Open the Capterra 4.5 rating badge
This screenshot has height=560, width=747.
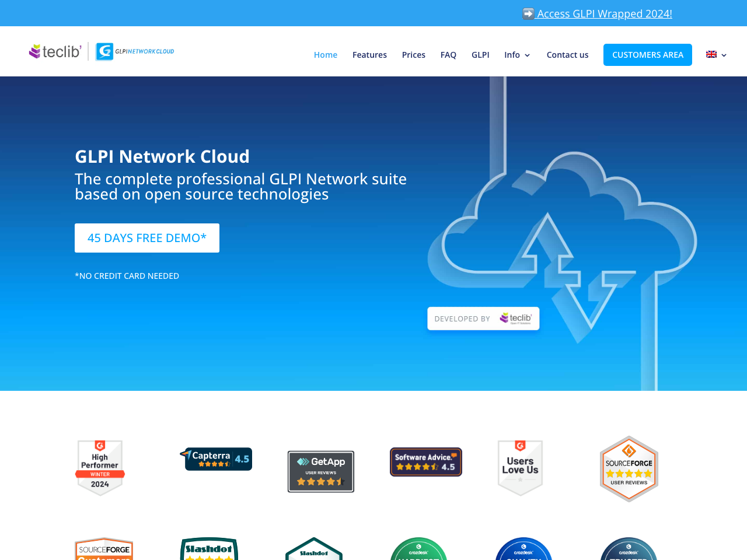pos(216,459)
